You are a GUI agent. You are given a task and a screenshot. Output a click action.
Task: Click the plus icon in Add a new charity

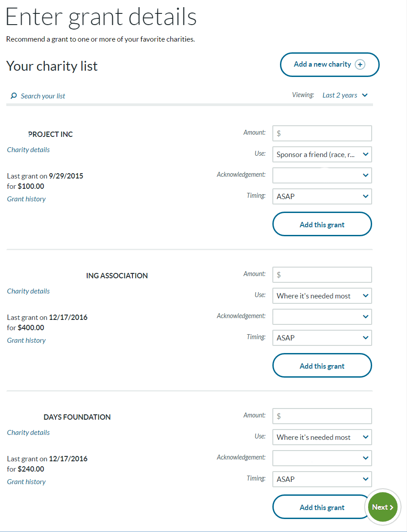pos(360,64)
